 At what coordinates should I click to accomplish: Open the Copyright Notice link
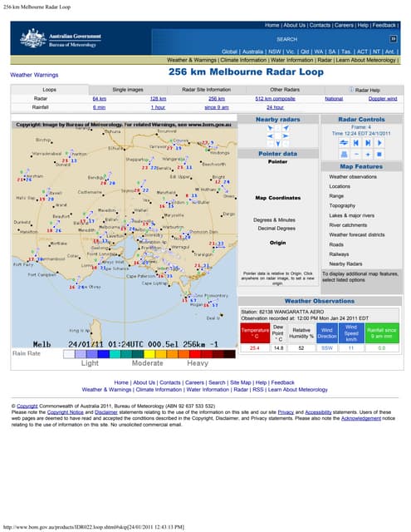click(65, 412)
